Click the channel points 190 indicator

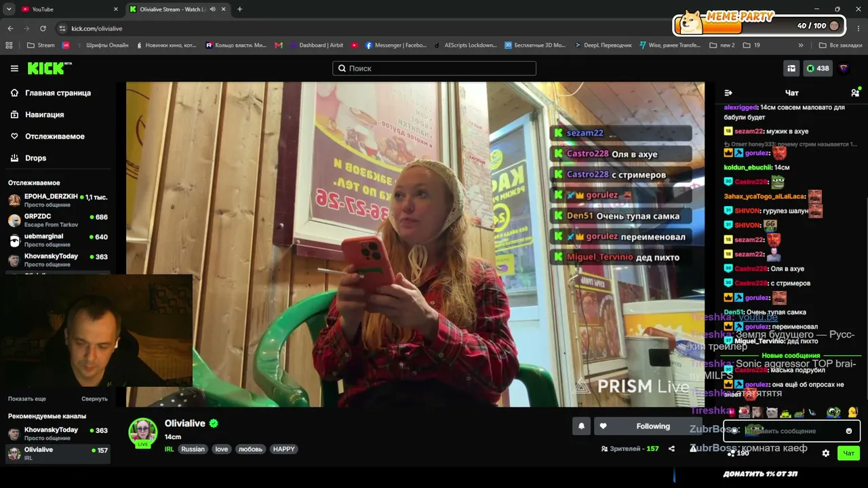pos(738,453)
